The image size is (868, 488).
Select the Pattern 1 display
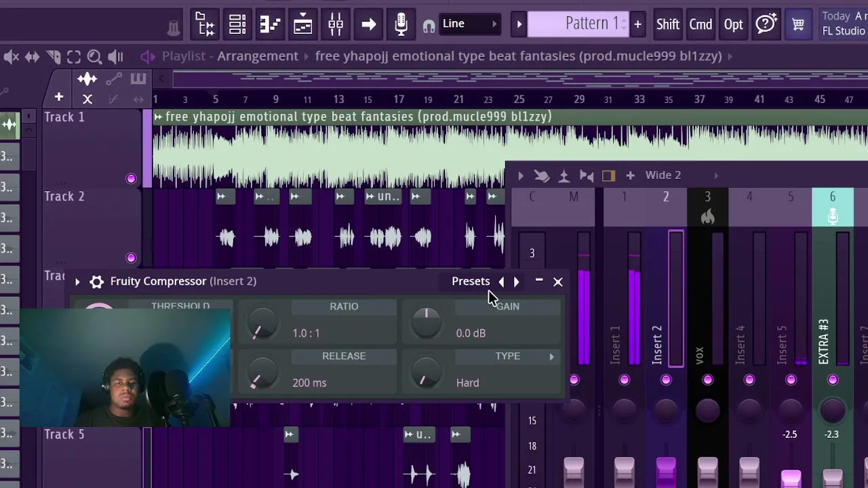coord(578,24)
